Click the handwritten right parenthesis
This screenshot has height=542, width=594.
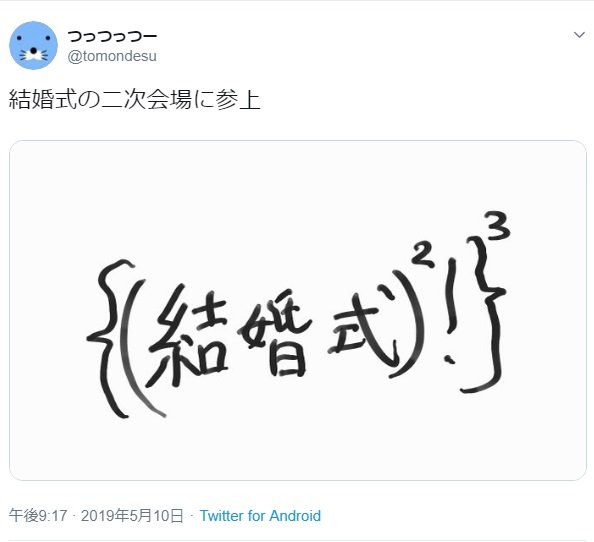(x=407, y=324)
